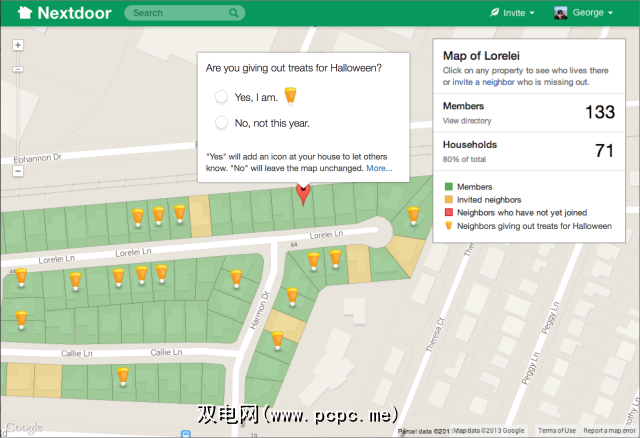Viewport: 640px width, 438px height.
Task: Click the Google logo on the map
Action: pyautogui.click(x=23, y=427)
